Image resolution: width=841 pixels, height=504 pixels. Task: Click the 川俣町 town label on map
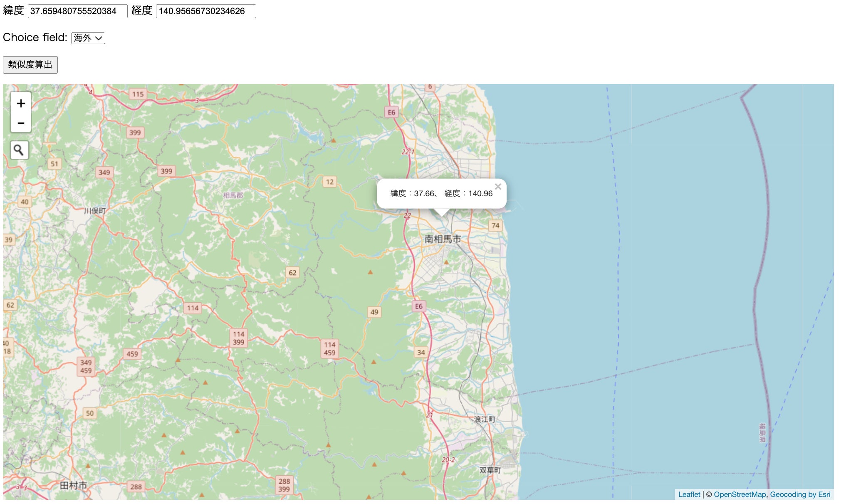[95, 211]
